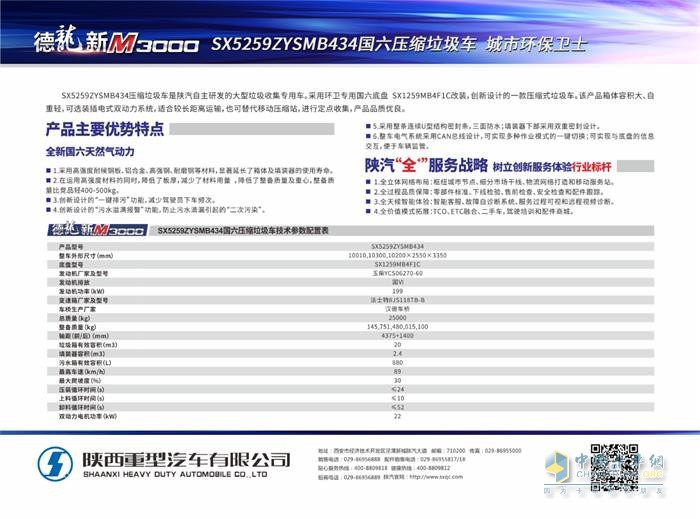
Task: Click the 上料循环时间(s) row label
Action: [82, 399]
